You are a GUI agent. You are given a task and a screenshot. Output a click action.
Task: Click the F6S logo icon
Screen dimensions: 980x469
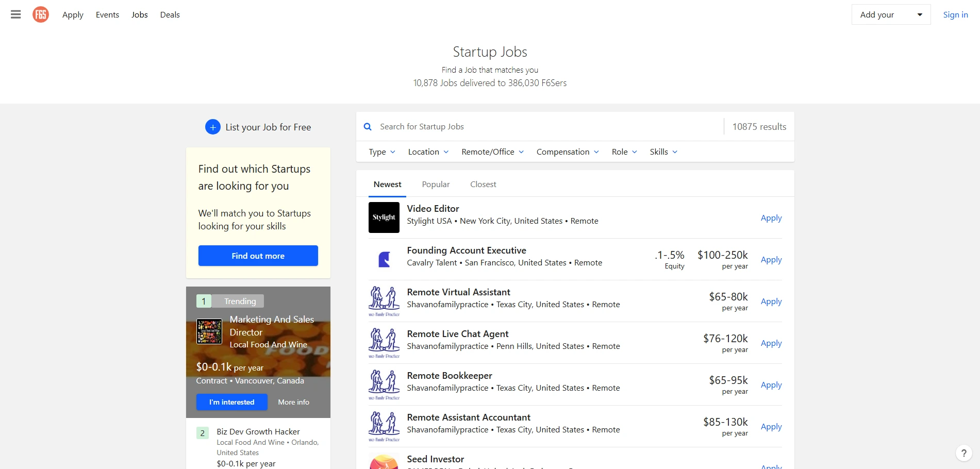(41, 14)
